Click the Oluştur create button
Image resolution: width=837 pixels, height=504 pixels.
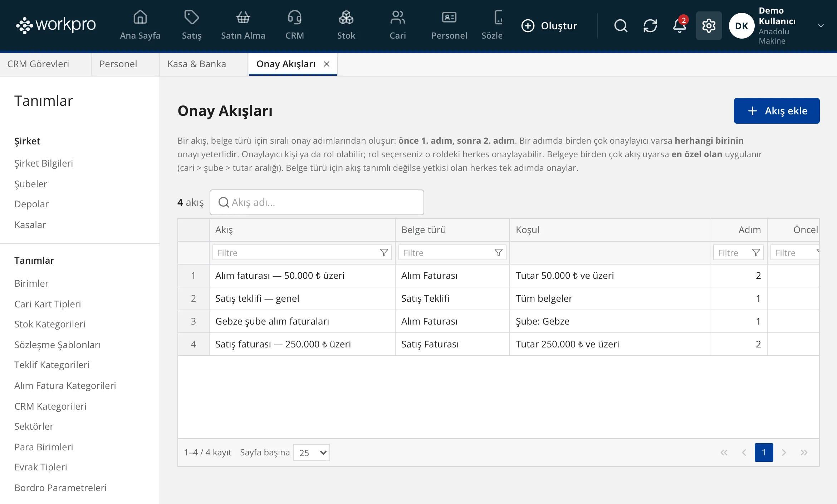coord(549,26)
